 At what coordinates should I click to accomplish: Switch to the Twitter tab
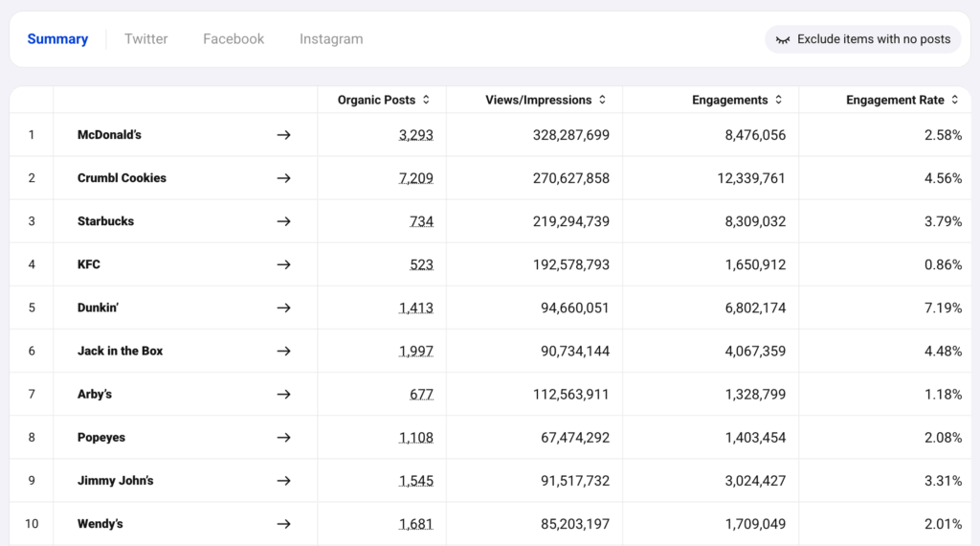click(x=145, y=39)
